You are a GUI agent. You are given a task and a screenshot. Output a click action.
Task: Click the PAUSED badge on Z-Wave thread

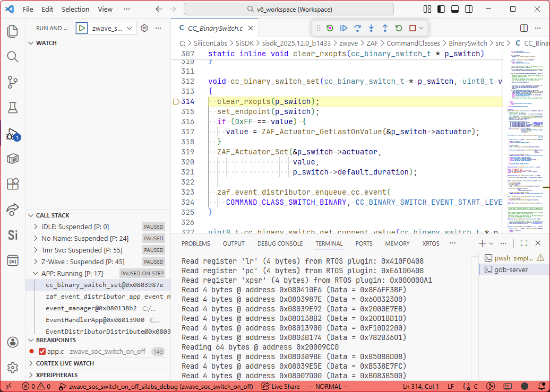153,262
